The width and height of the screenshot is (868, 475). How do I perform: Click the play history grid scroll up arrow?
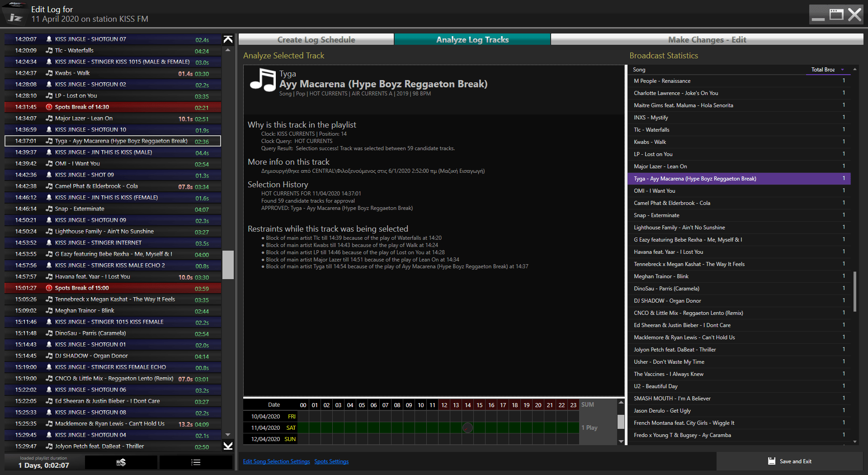coord(621,402)
